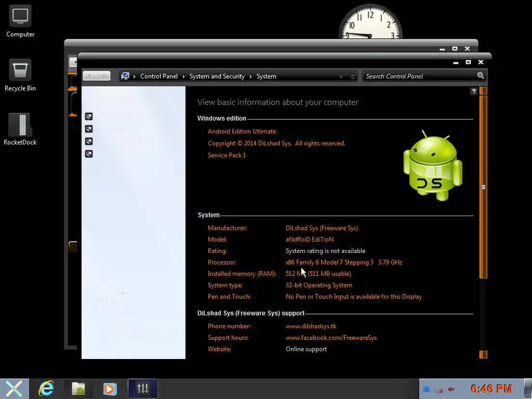Image resolution: width=532 pixels, height=399 pixels.
Task: Click the topmost shield icon in left pane
Action: pyautogui.click(x=89, y=116)
